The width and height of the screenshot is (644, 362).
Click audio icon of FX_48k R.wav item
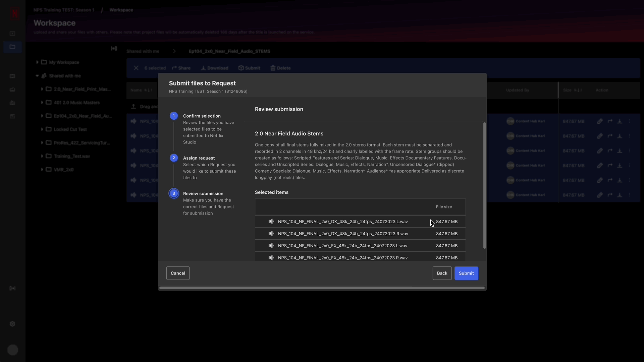[271, 258]
